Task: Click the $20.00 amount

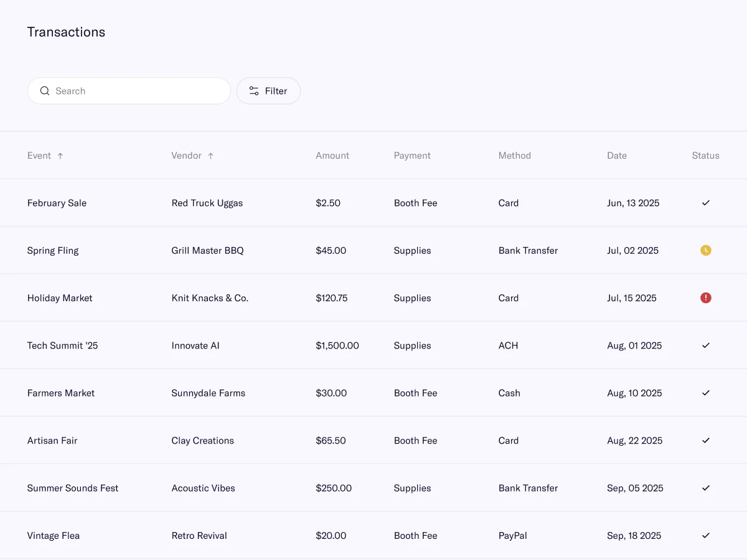Action: tap(331, 536)
